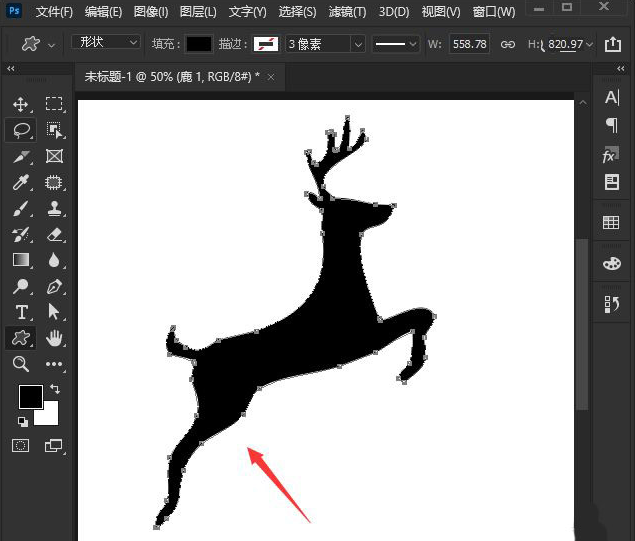Image resolution: width=635 pixels, height=541 pixels.
Task: Expand the left toolbox double-arrow
Action: (11, 69)
